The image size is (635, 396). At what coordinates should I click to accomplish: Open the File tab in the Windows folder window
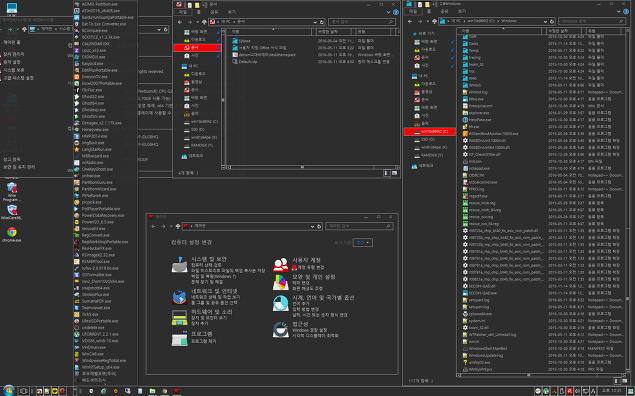(413, 11)
